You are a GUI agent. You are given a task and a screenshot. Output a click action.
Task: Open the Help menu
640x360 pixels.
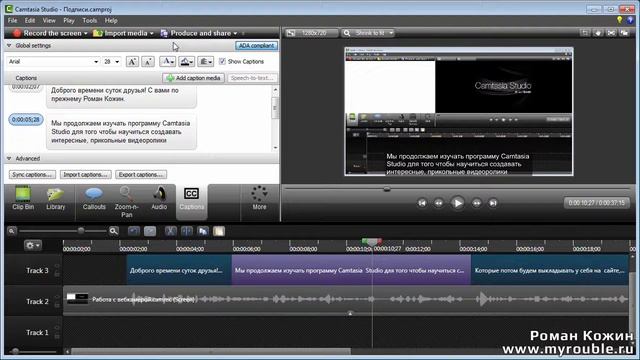pyautogui.click(x=111, y=20)
